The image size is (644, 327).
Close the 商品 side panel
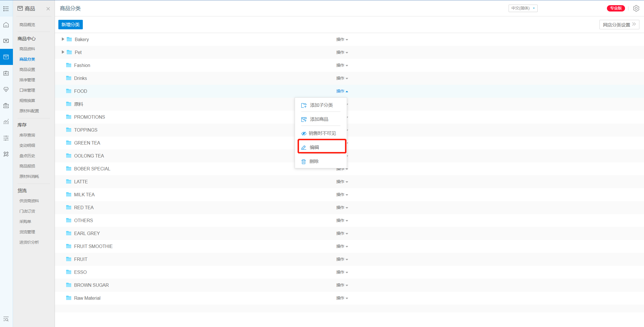coord(48,9)
